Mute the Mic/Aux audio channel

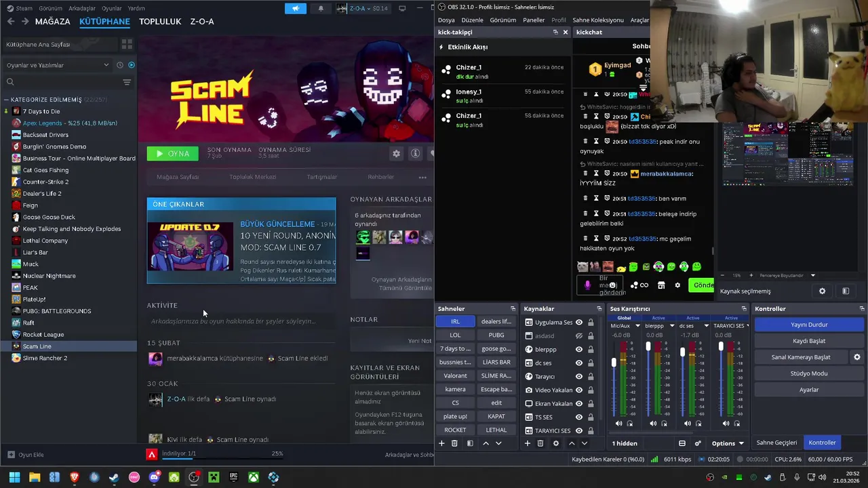click(618, 424)
